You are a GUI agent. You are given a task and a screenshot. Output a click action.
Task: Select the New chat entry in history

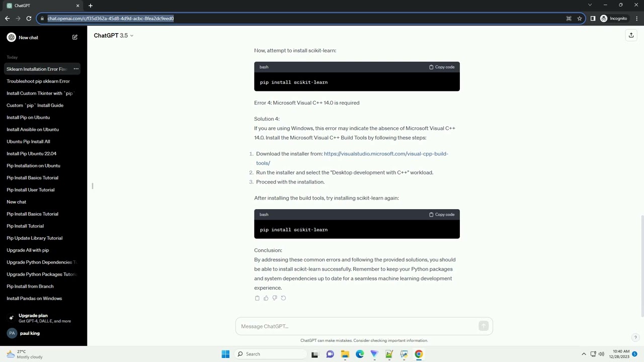pyautogui.click(x=16, y=202)
